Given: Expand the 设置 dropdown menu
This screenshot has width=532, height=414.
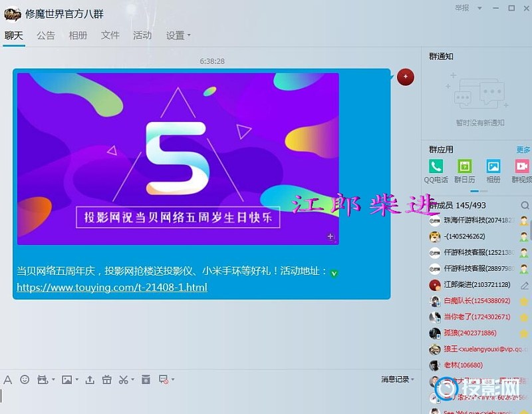Looking at the screenshot, I should click(x=189, y=35).
